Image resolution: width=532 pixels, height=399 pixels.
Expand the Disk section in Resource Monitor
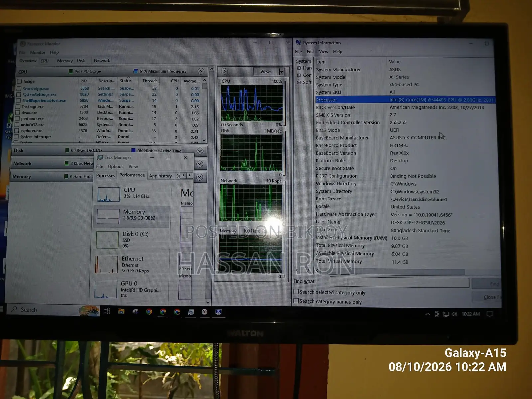200,151
